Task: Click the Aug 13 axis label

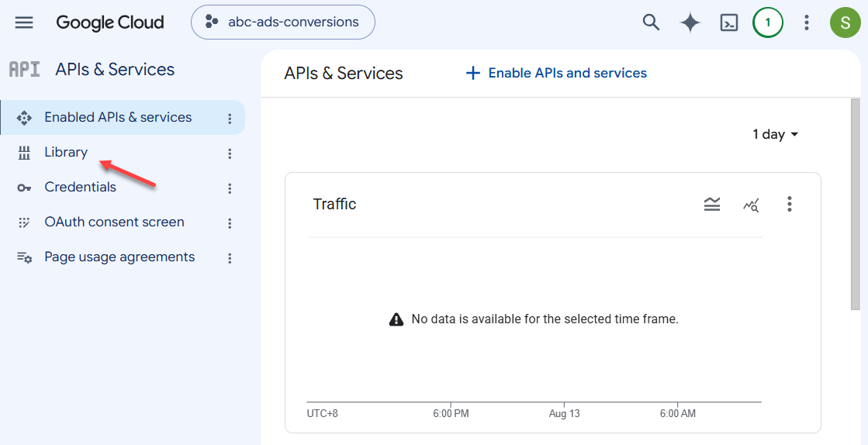Action: point(564,414)
